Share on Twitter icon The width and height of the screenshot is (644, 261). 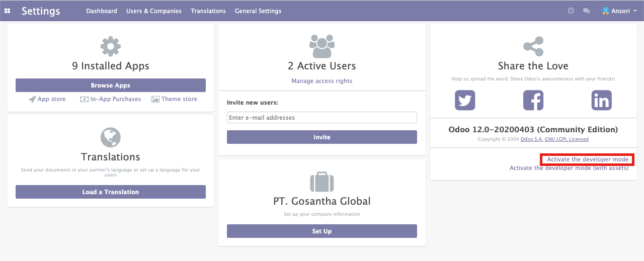(465, 100)
